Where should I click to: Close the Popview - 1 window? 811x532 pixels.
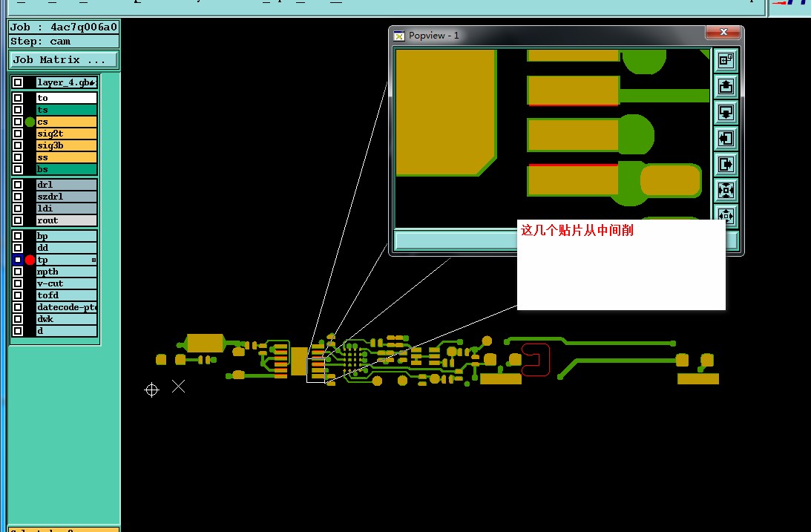coord(723,32)
